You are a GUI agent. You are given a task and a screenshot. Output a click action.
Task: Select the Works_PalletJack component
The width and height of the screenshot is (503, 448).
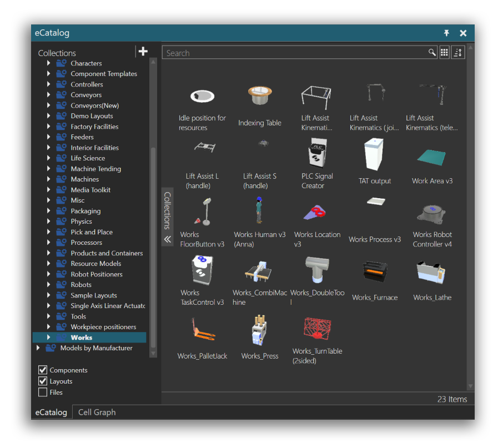tap(202, 339)
